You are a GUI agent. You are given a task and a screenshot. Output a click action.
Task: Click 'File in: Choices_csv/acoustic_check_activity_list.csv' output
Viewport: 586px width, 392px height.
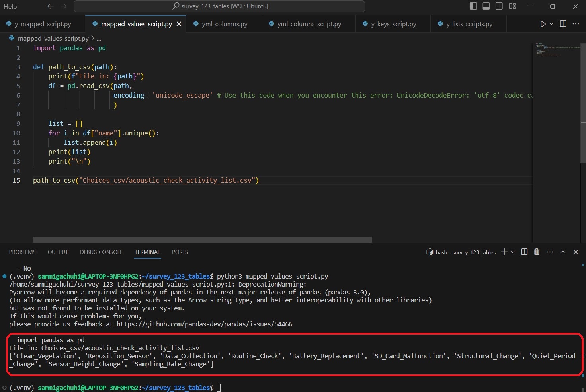pyautogui.click(x=104, y=348)
